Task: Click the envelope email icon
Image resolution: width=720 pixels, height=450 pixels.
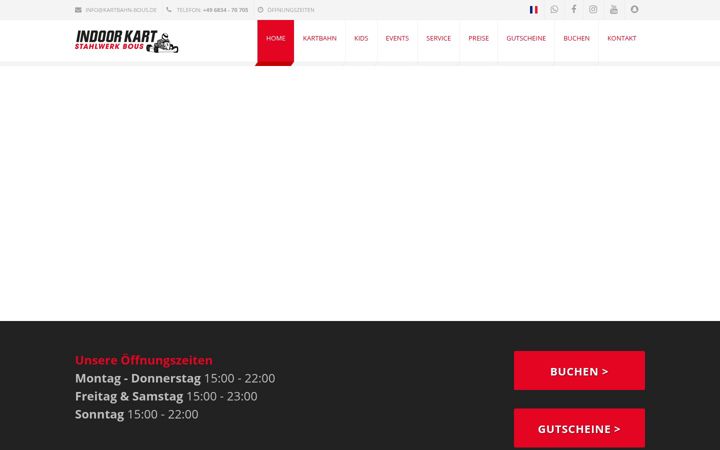Action: click(78, 10)
